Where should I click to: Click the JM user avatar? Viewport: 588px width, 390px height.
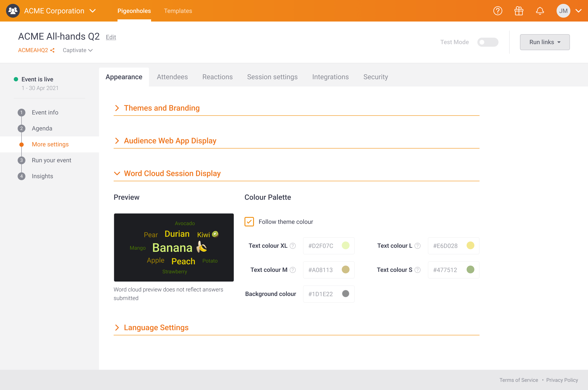point(563,11)
